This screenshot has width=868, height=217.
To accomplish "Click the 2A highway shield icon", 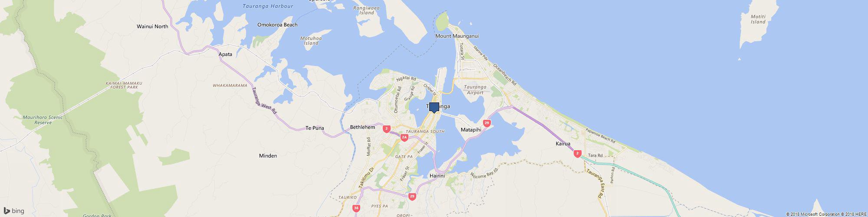I will pos(404,138).
